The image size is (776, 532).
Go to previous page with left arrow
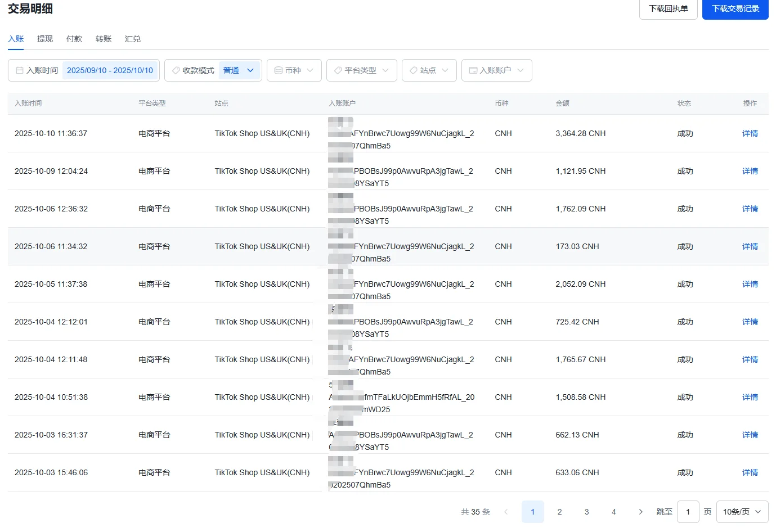click(506, 512)
